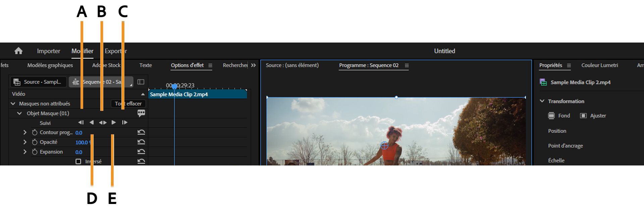644x208 pixels.
Task: Collapse Masques non attribués group
Action: [x=13, y=103]
